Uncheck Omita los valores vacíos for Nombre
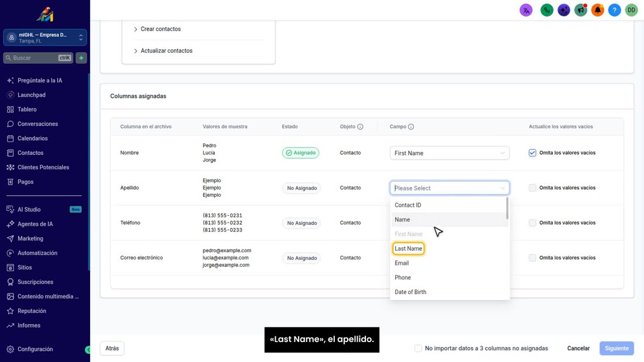The width and height of the screenshot is (644, 362). pyautogui.click(x=532, y=153)
